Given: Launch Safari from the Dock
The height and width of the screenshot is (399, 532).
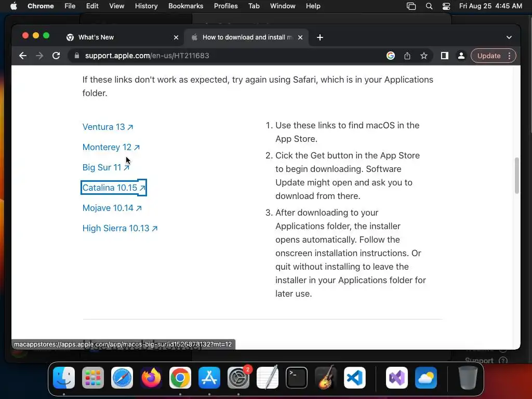Looking at the screenshot, I should coord(122,378).
